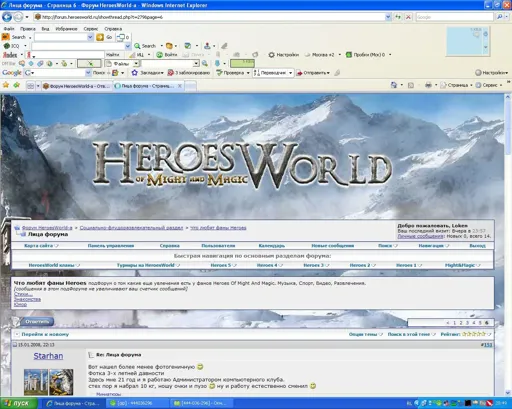Open the address bar URL dropdown
512x409 pixels.
[388, 17]
